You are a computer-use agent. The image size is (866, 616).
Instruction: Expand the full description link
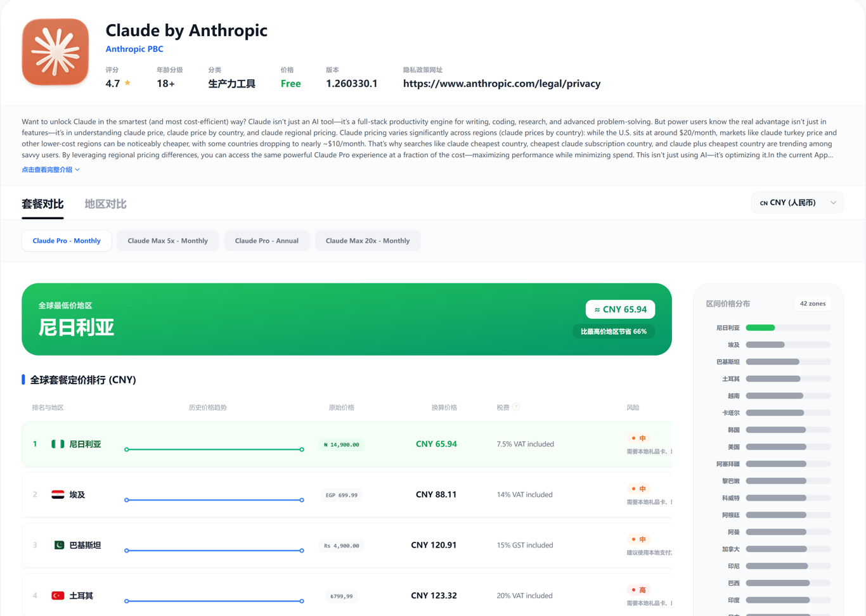[x=51, y=170]
